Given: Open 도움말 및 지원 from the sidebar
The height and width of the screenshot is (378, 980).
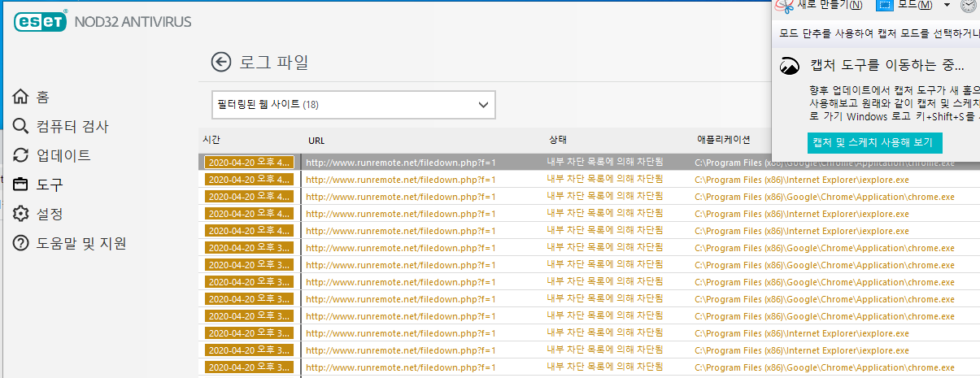Looking at the screenshot, I should 81,243.
